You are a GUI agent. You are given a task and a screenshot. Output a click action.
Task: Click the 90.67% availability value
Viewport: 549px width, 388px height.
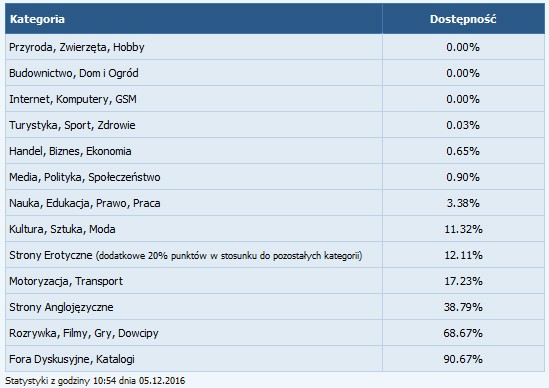pos(463,359)
